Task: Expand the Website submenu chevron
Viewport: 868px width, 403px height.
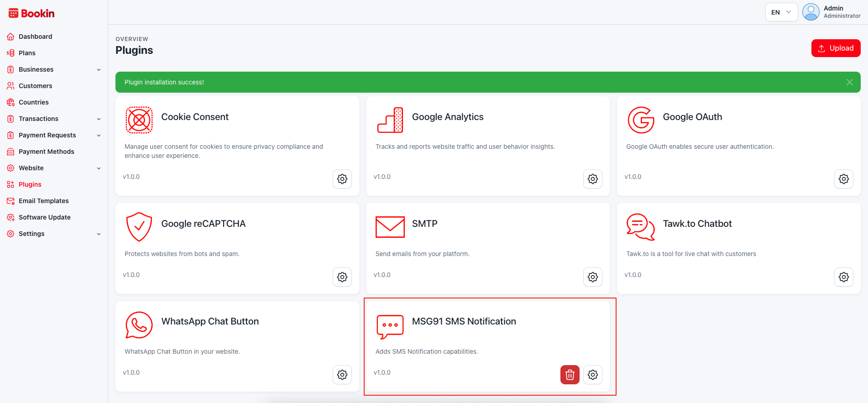Action: point(99,168)
